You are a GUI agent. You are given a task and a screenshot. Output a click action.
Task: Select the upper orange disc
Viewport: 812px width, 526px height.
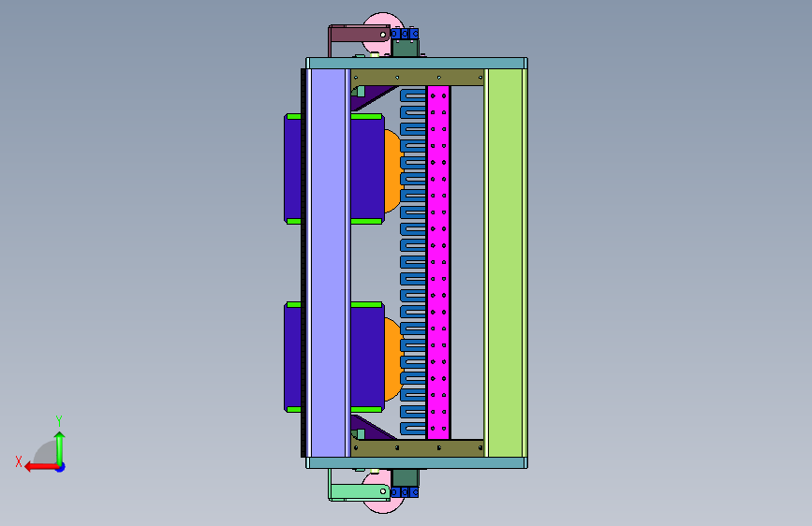pyautogui.click(x=393, y=171)
